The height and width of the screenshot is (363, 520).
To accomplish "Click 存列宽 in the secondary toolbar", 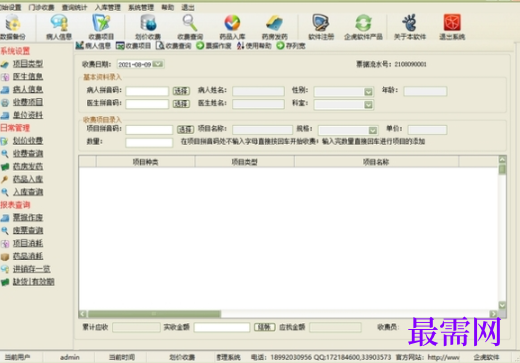I will [x=291, y=46].
